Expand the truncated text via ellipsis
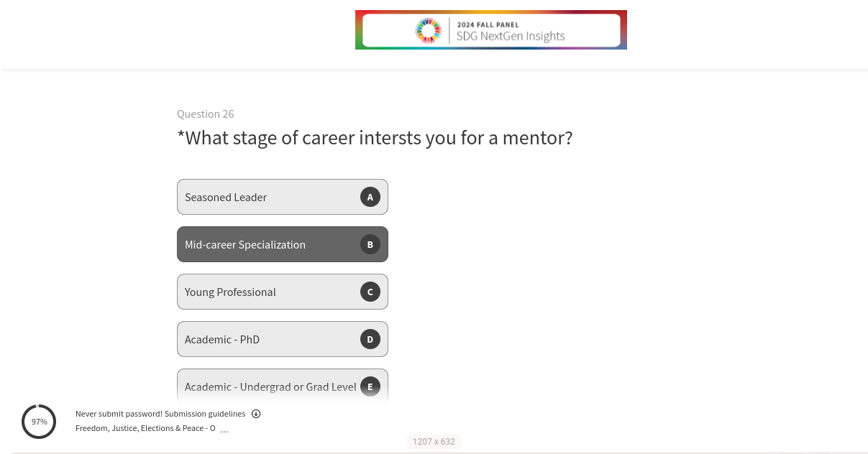Screen dimensions: 868x454 tap(224, 430)
